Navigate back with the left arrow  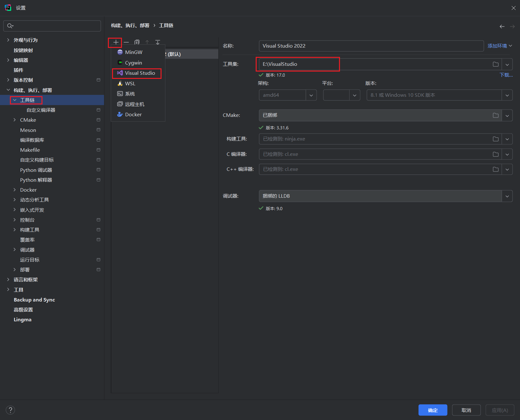[502, 27]
